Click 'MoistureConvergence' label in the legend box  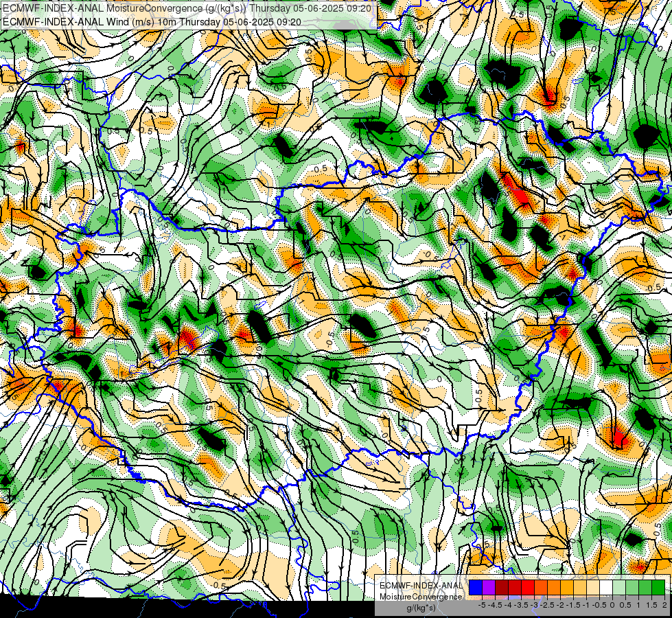[421, 597]
